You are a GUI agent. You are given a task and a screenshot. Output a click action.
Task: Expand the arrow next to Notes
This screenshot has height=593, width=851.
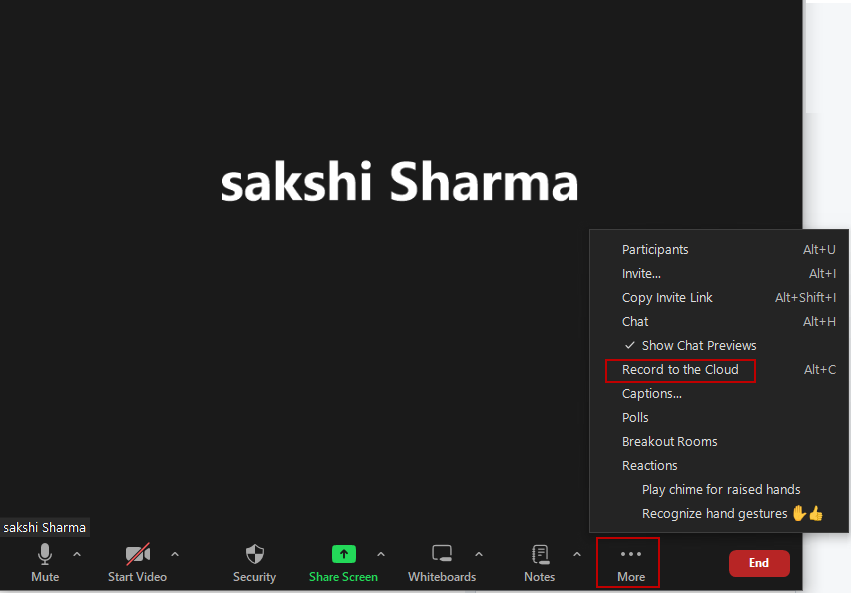click(576, 554)
